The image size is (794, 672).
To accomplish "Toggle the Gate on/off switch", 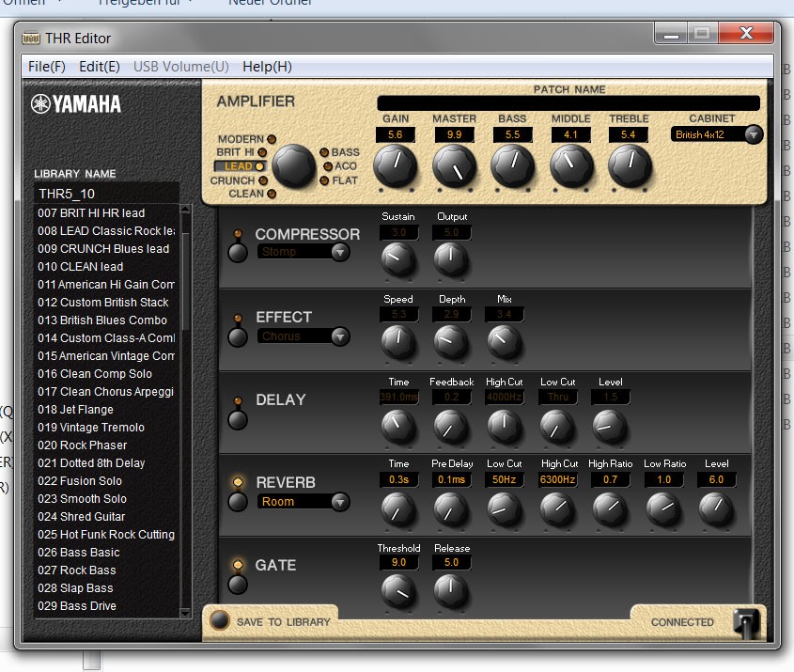I will pos(238,584).
